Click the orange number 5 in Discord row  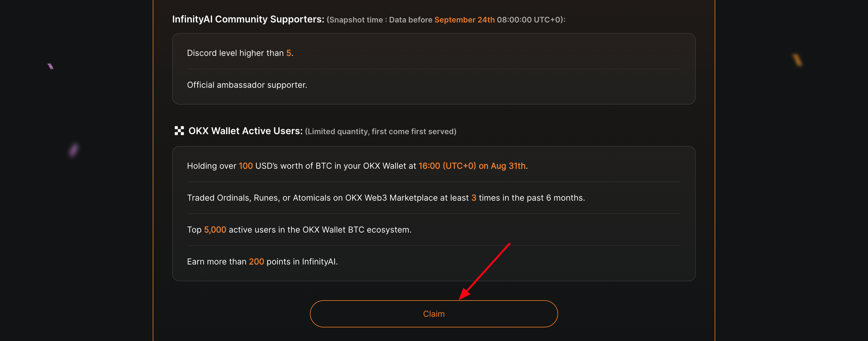click(x=288, y=53)
